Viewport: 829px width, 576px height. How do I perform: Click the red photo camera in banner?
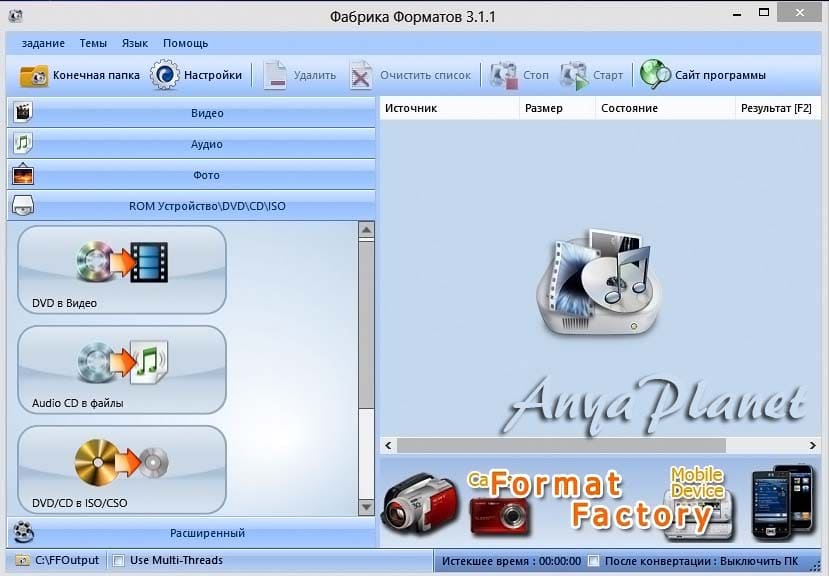(499, 515)
